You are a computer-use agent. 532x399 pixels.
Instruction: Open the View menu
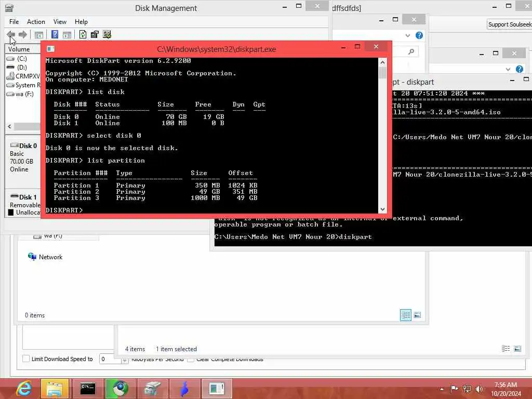pos(60,22)
